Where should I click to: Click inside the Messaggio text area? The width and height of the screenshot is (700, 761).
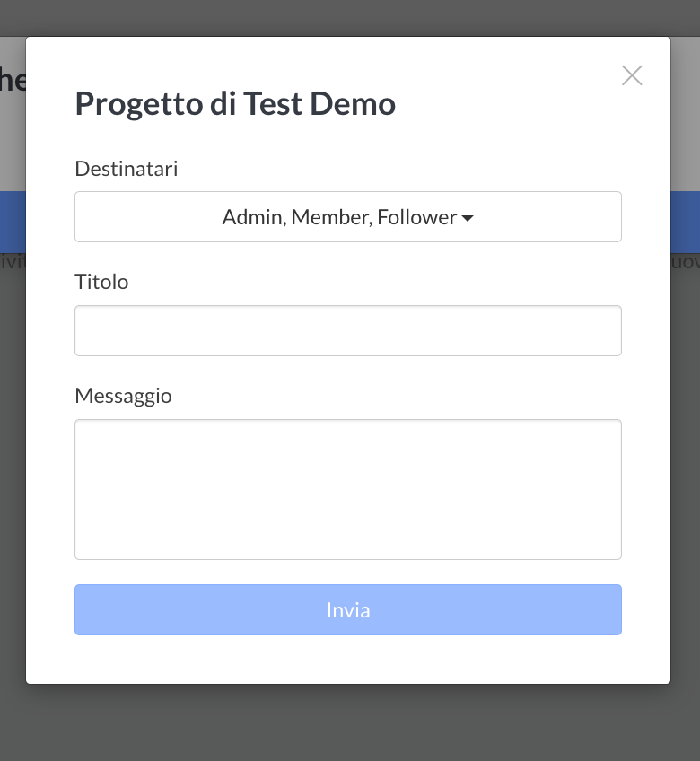coord(347,489)
